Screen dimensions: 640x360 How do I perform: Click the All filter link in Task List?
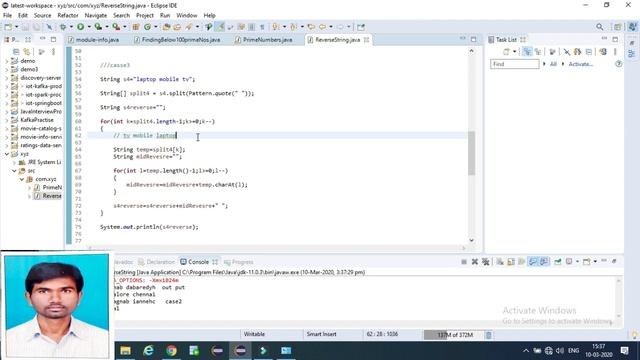point(553,64)
